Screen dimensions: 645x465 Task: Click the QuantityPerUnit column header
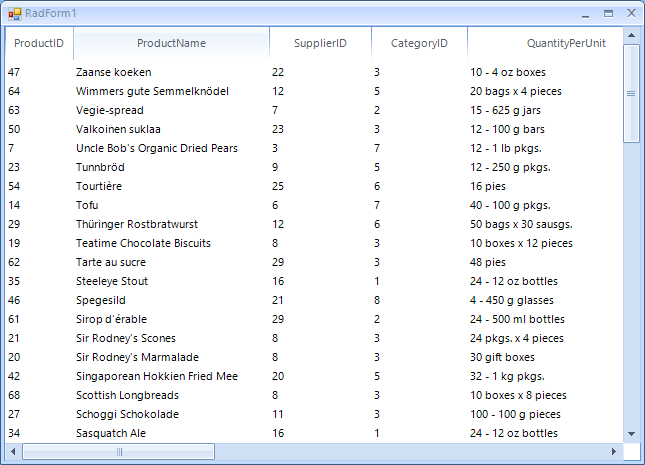pos(545,43)
